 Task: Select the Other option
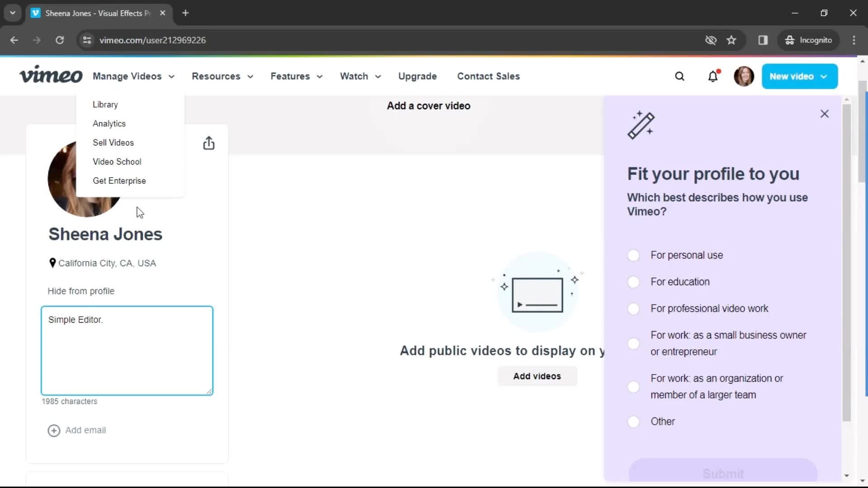[634, 422]
